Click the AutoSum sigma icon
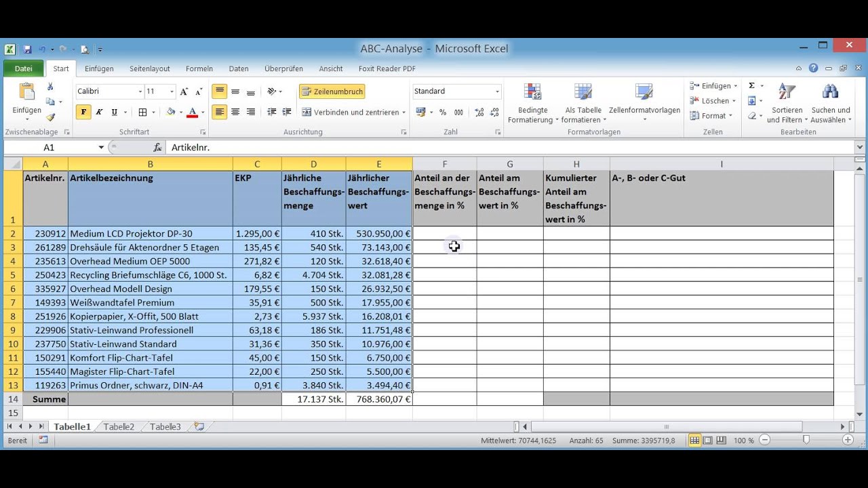This screenshot has width=868, height=488. [751, 86]
